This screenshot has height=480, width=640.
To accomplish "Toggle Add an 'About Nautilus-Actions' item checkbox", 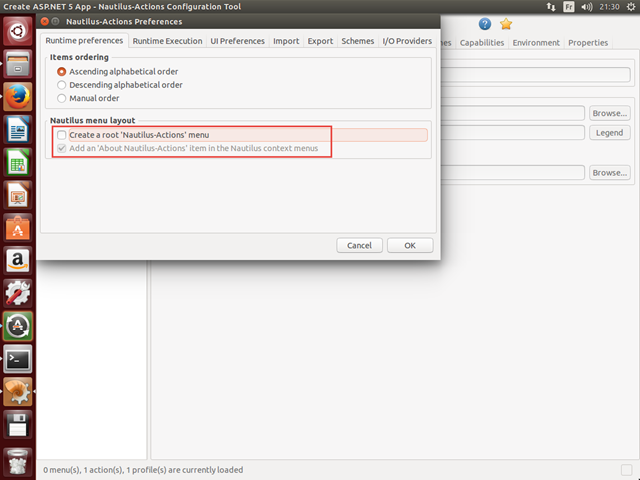I will click(62, 148).
